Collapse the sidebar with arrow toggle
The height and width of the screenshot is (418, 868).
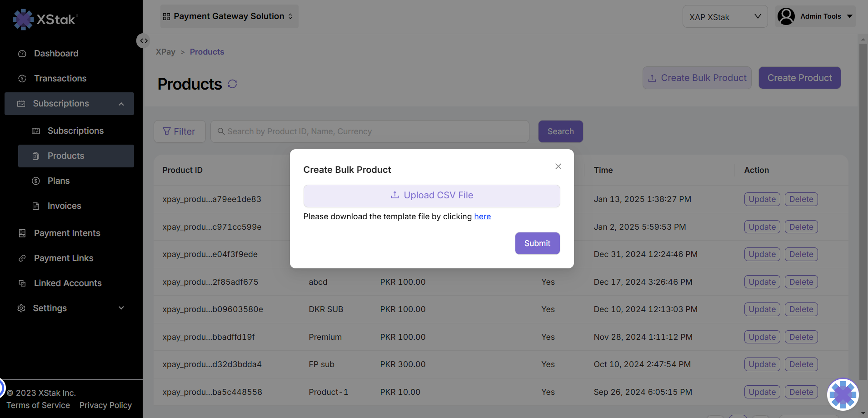[x=144, y=41]
